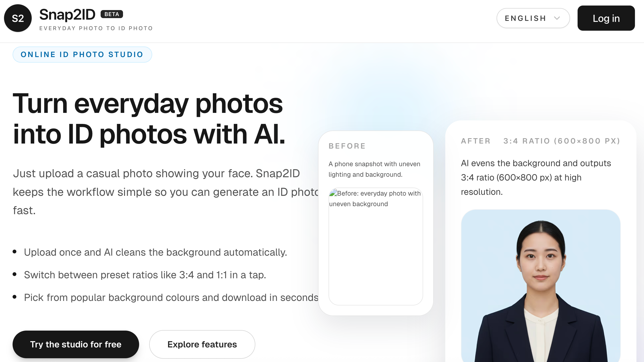Click the BETA badge beside Snap2ID
This screenshot has width=644, height=362.
pos(112,14)
